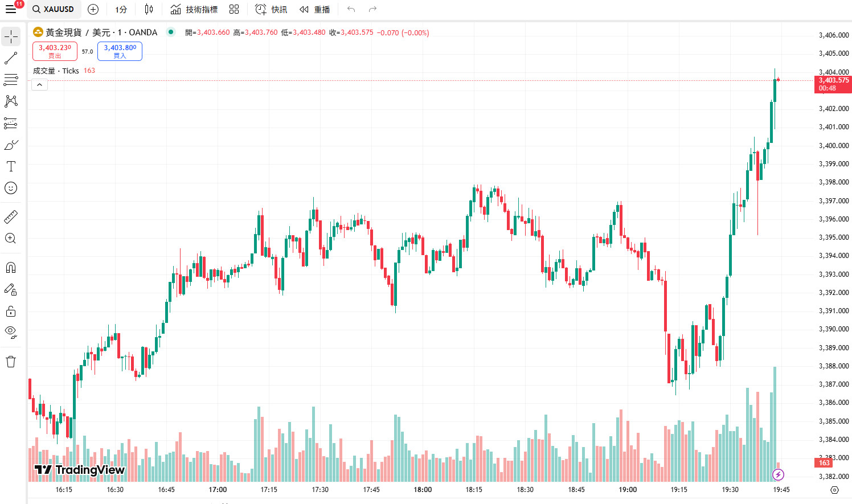Open the main hamburger menu

point(11,10)
